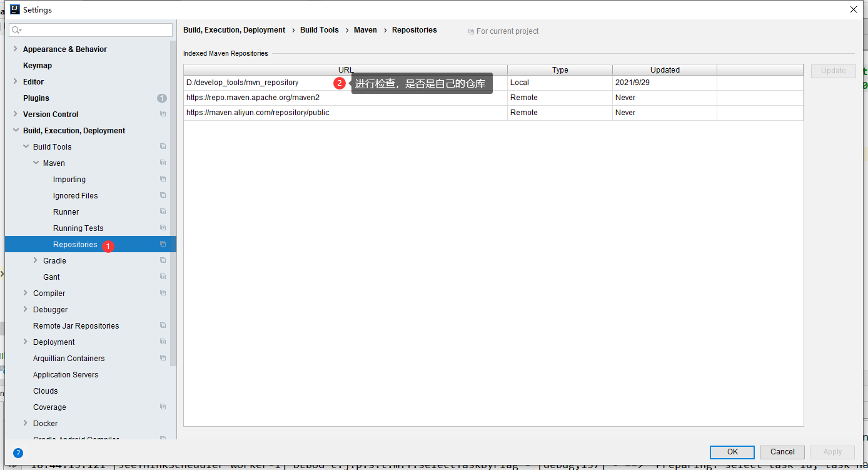Viewport: 868px width, 470px height.
Task: Click the OK button
Action: pyautogui.click(x=732, y=452)
